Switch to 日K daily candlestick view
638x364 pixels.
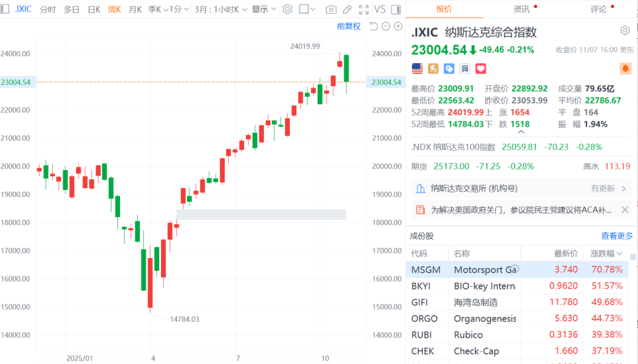point(94,9)
